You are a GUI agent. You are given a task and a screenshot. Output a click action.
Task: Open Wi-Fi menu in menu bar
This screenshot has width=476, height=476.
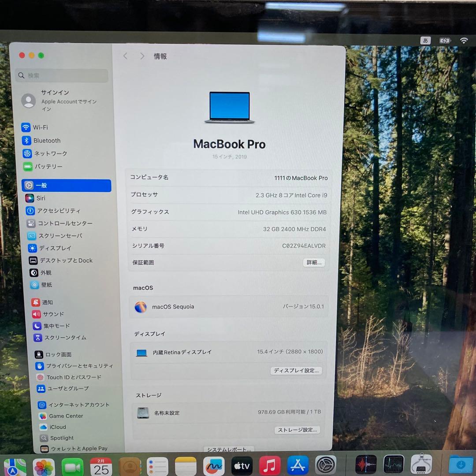point(464,41)
